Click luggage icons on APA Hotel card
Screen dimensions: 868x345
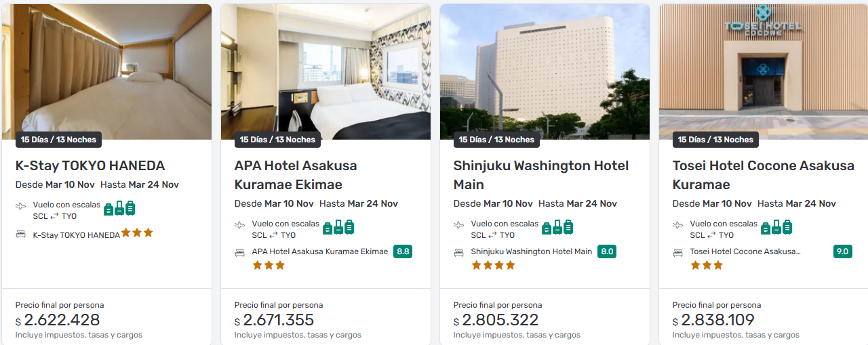(338, 227)
